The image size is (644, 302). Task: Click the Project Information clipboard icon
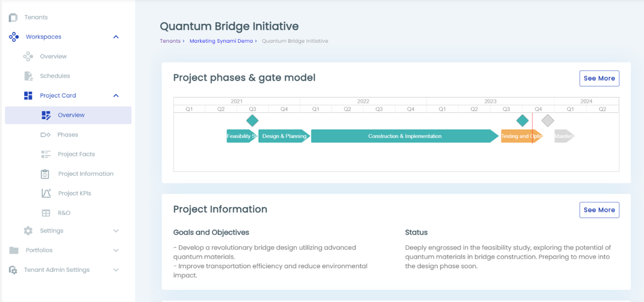(45, 174)
